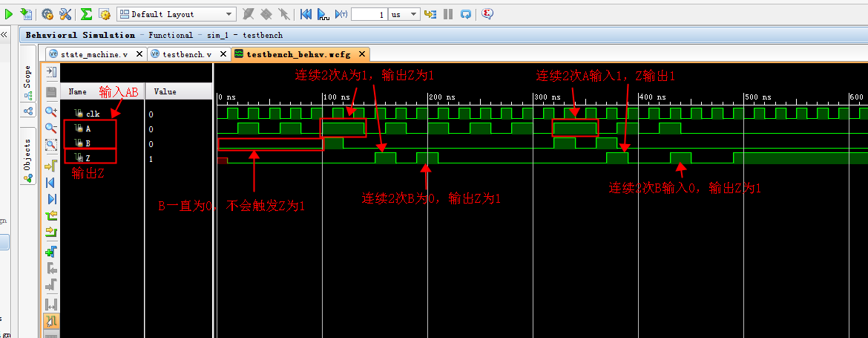
Task: Toggle the snap-to-transition highlighted icon
Action: tap(51, 322)
